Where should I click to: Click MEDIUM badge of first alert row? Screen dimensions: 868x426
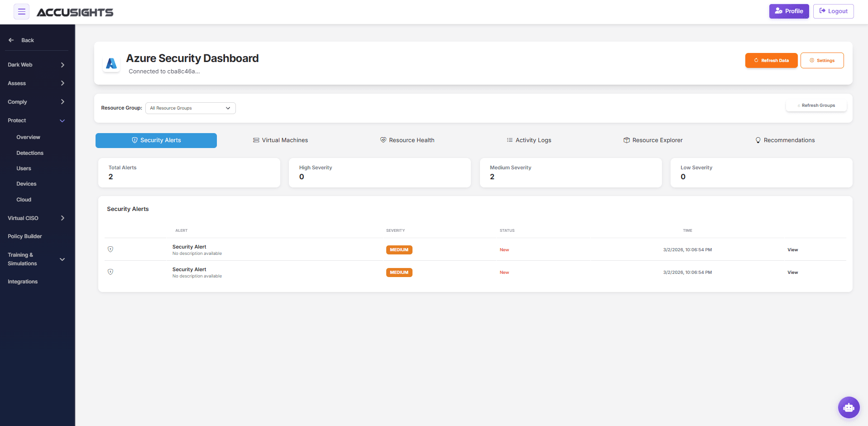pos(399,250)
